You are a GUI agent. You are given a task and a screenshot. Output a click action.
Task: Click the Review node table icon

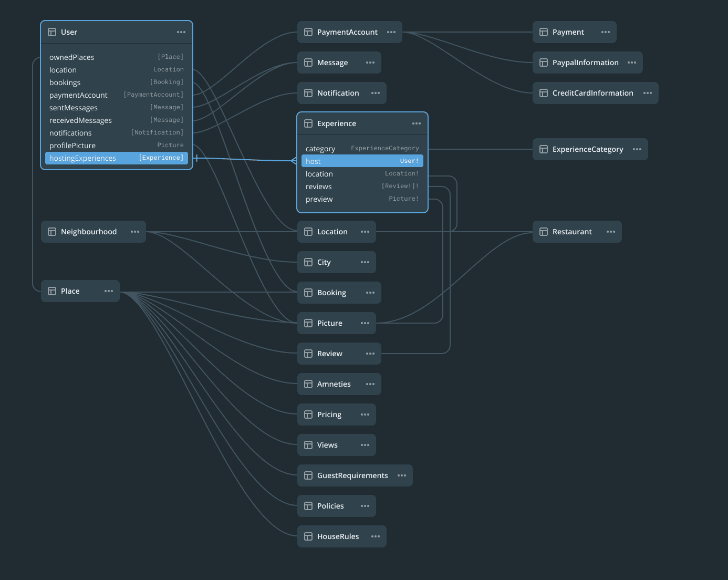tap(308, 354)
